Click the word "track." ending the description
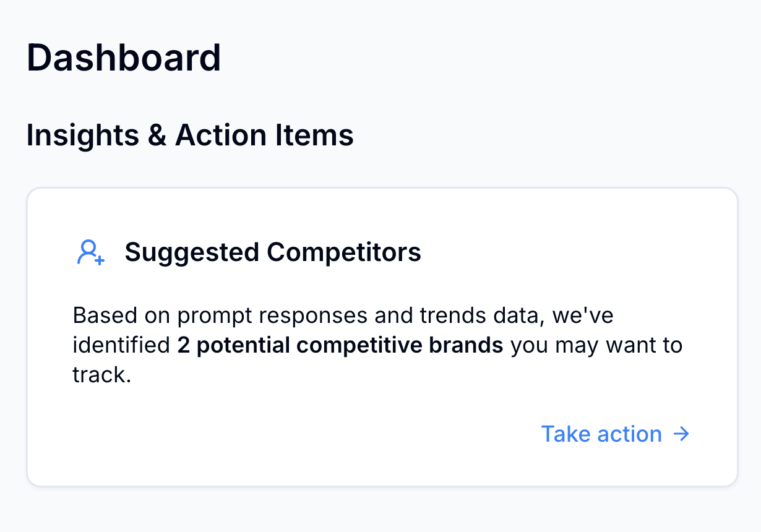Image resolution: width=761 pixels, height=532 pixels. point(102,375)
